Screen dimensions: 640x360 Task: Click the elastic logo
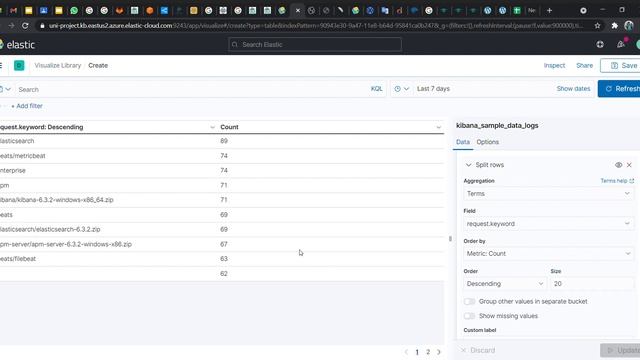coord(17,44)
